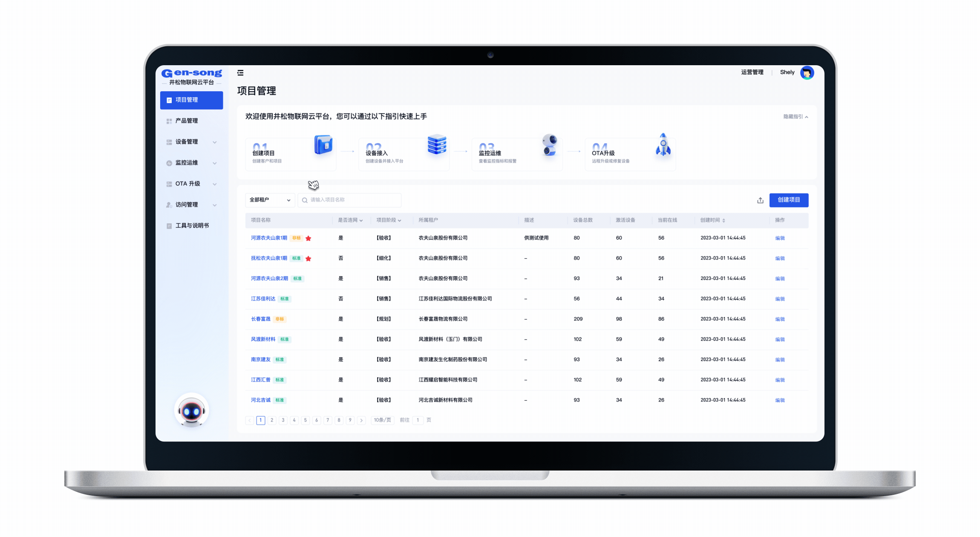Viewport: 980px width, 537px height.
Task: Click the 江苏佳利达国际物流股份有限公司 tenant cell
Action: (x=455, y=299)
